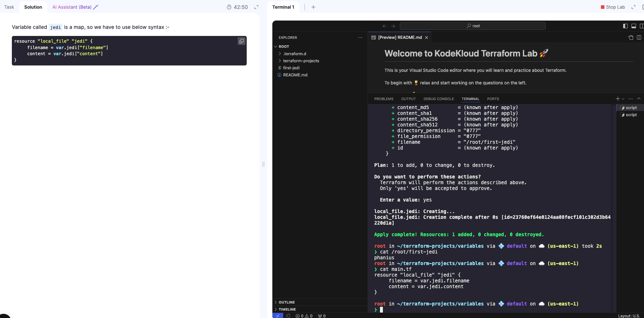Open remote window indicator in status bar
Screen dimensions: 644x318
277,316
